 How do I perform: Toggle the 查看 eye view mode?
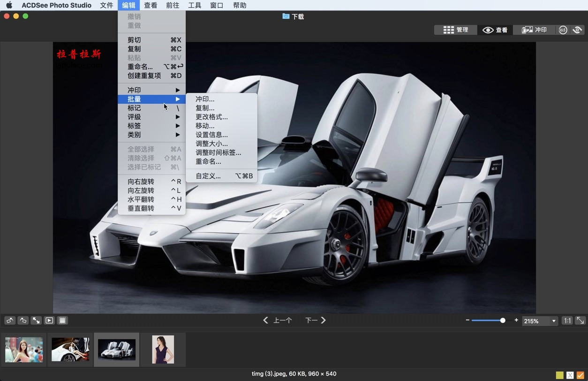[495, 30]
